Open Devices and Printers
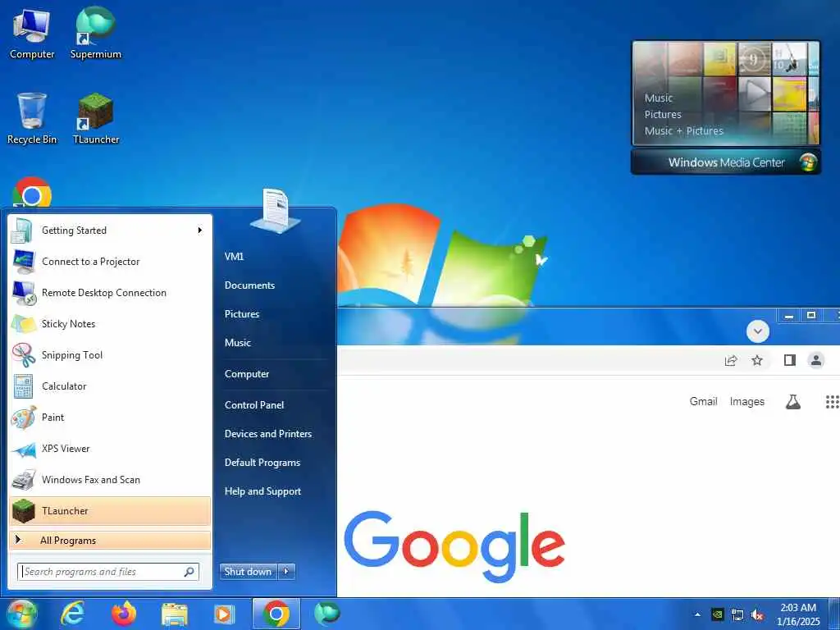Viewport: 840px width, 630px height. point(268,434)
